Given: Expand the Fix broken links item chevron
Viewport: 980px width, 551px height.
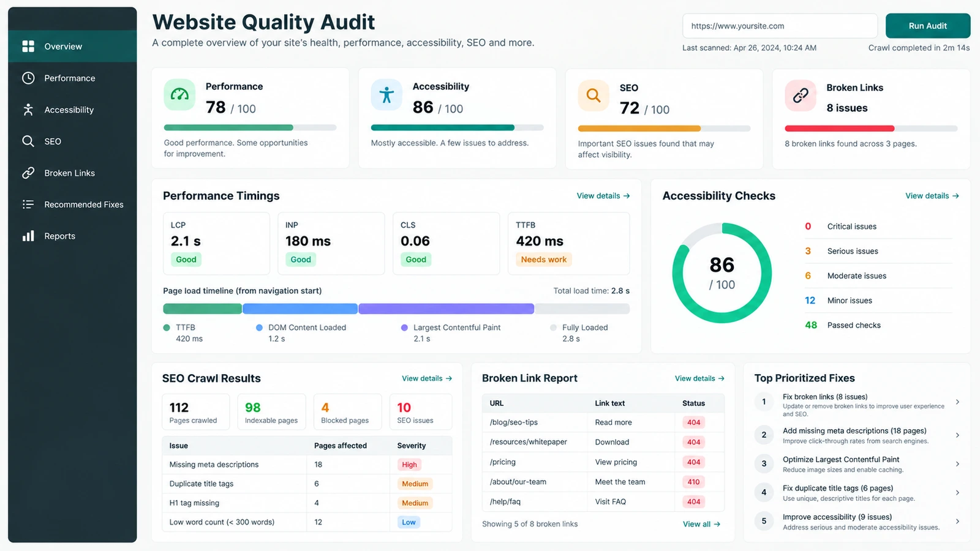Looking at the screenshot, I should click(x=957, y=402).
